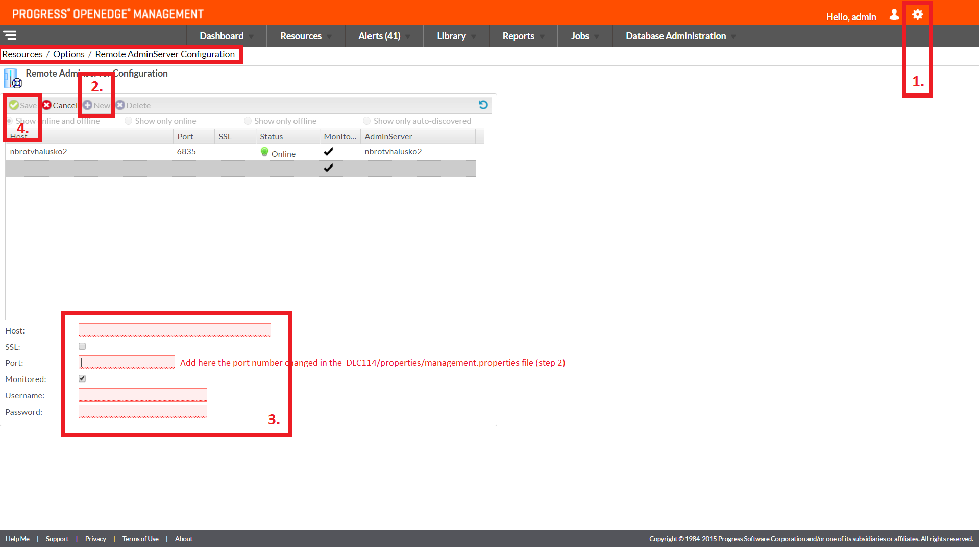980x547 pixels.
Task: Select the nbrotvhalusko2 host cell
Action: click(38, 152)
